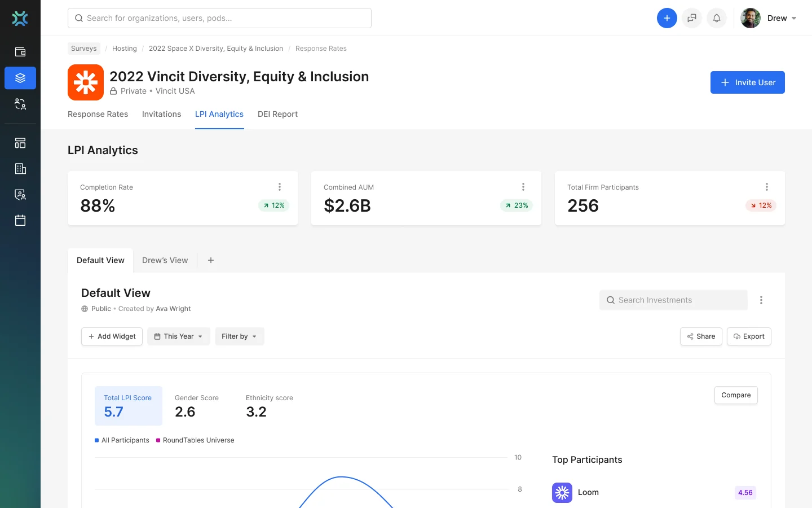Open Default View more options menu
The width and height of the screenshot is (812, 508).
[761, 300]
